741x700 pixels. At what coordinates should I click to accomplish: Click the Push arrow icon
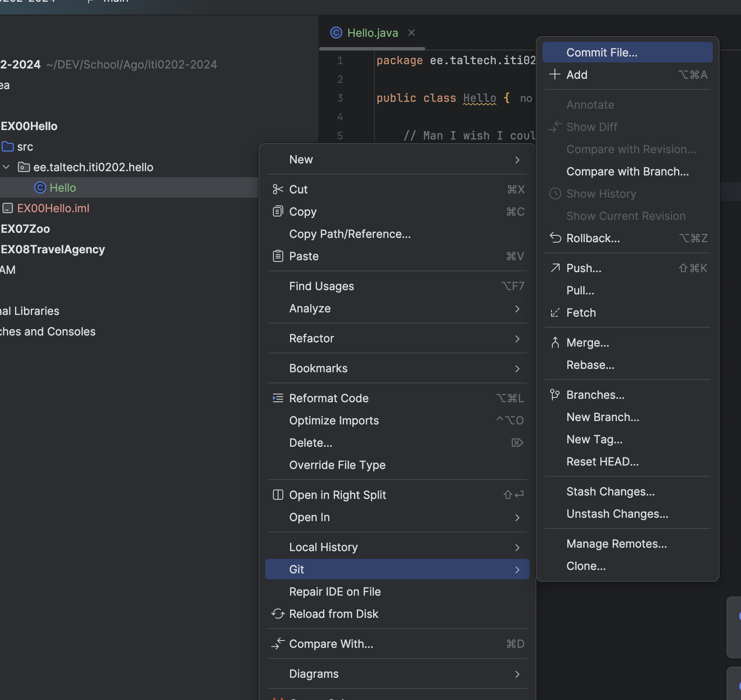tap(555, 268)
